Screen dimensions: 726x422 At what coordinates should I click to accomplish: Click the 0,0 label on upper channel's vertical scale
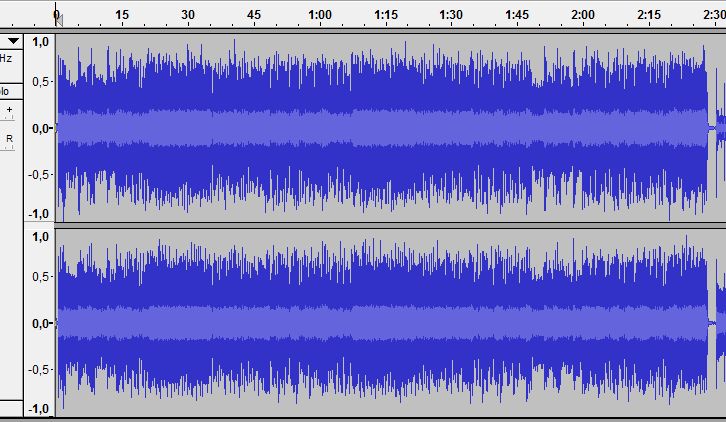click(40, 128)
